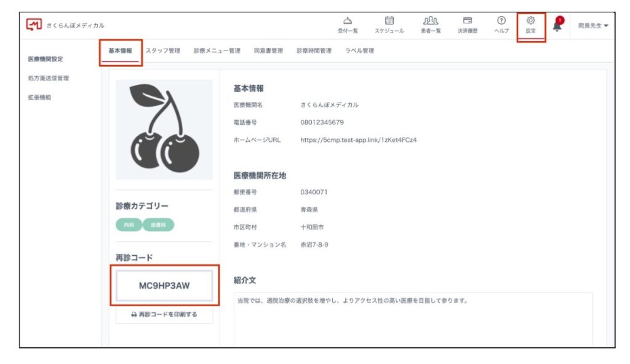Switch to the スタッフ管理 tab

[x=162, y=51]
